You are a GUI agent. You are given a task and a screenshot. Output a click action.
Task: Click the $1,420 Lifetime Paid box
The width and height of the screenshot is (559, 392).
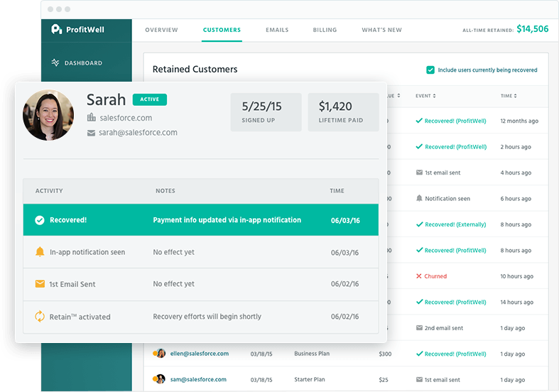[343, 112]
